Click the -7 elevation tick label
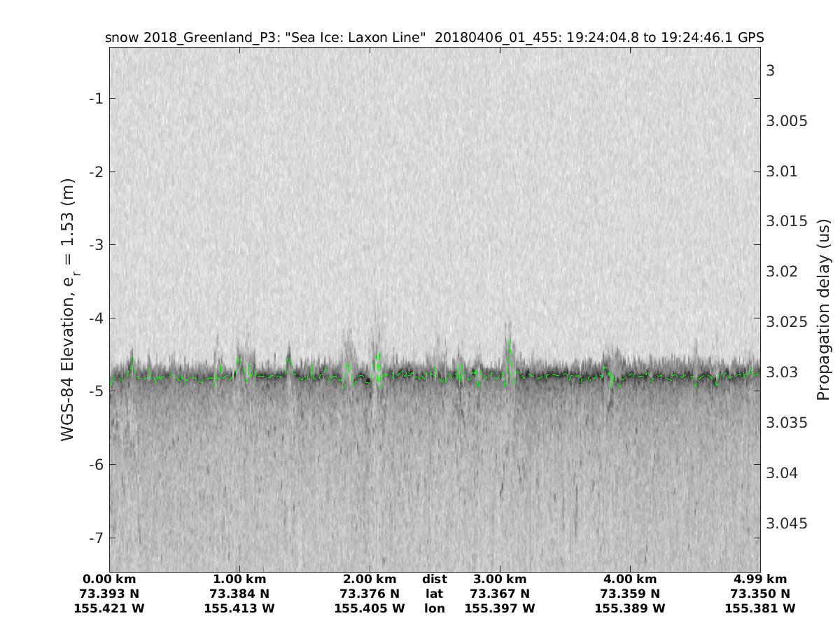 click(x=96, y=538)
